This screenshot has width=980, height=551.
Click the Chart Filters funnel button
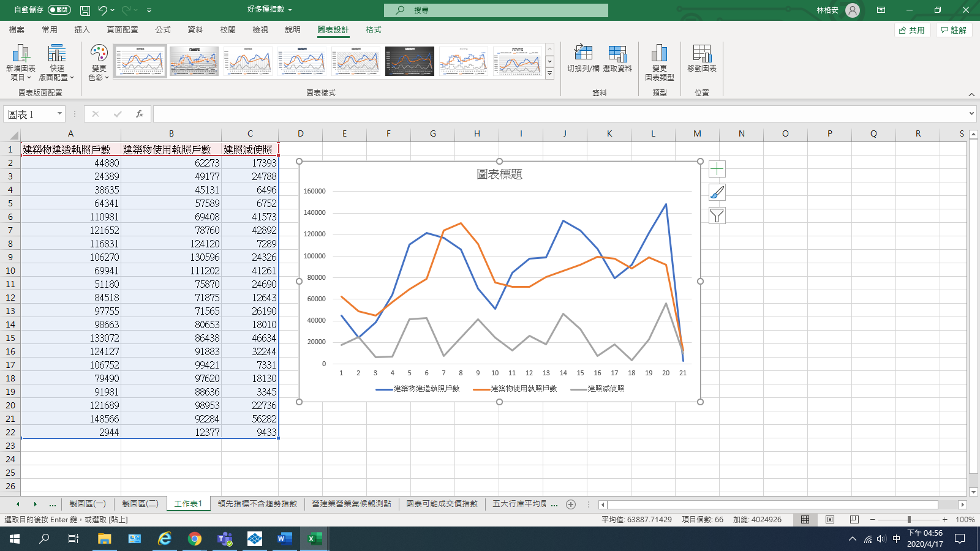tap(717, 216)
